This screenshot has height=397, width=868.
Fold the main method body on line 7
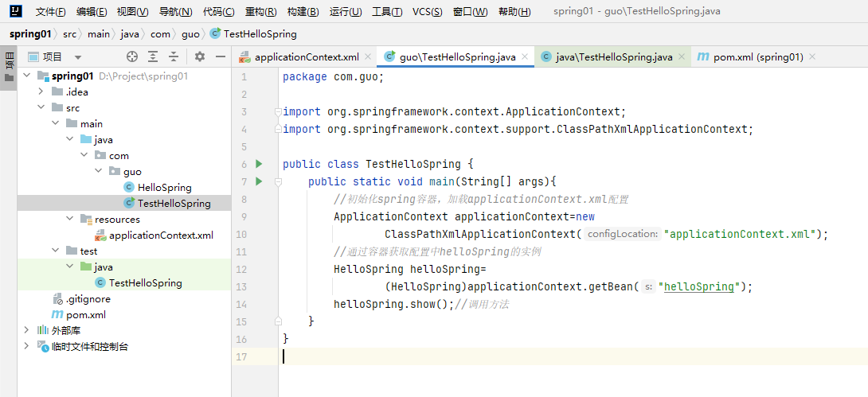278,181
